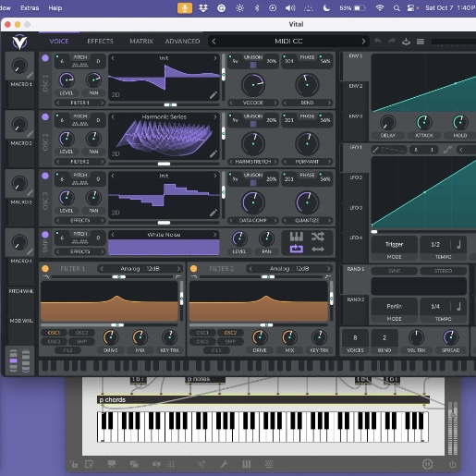
Task: Toggle the sampler bounce arrows icon
Action: [318, 249]
